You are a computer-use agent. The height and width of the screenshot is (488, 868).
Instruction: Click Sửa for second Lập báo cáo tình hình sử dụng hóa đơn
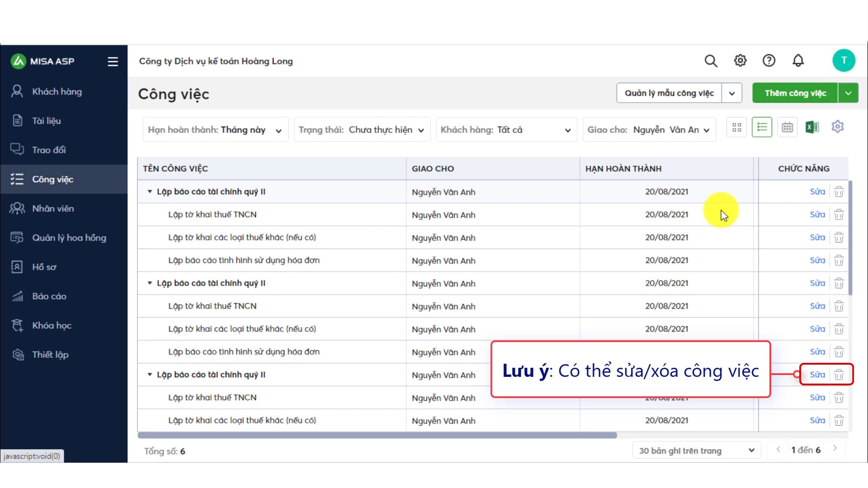pos(817,352)
